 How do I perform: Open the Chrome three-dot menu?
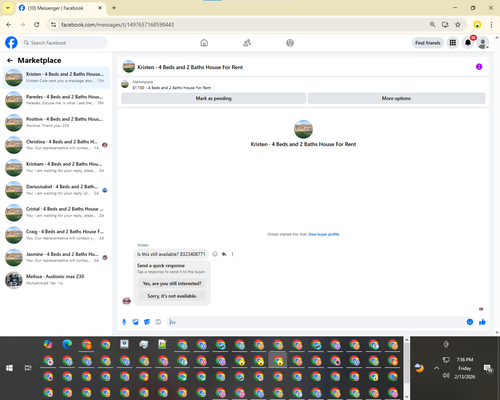491,24
